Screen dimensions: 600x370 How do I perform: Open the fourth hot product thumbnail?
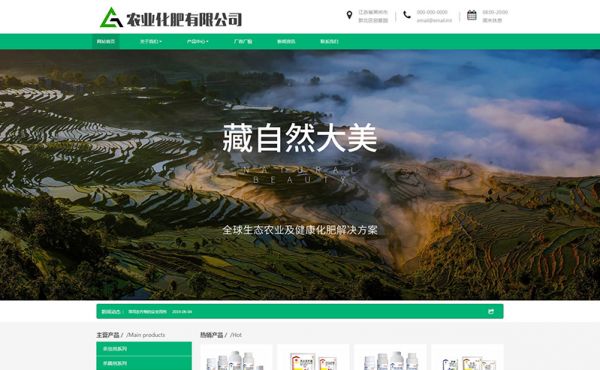[467, 357]
